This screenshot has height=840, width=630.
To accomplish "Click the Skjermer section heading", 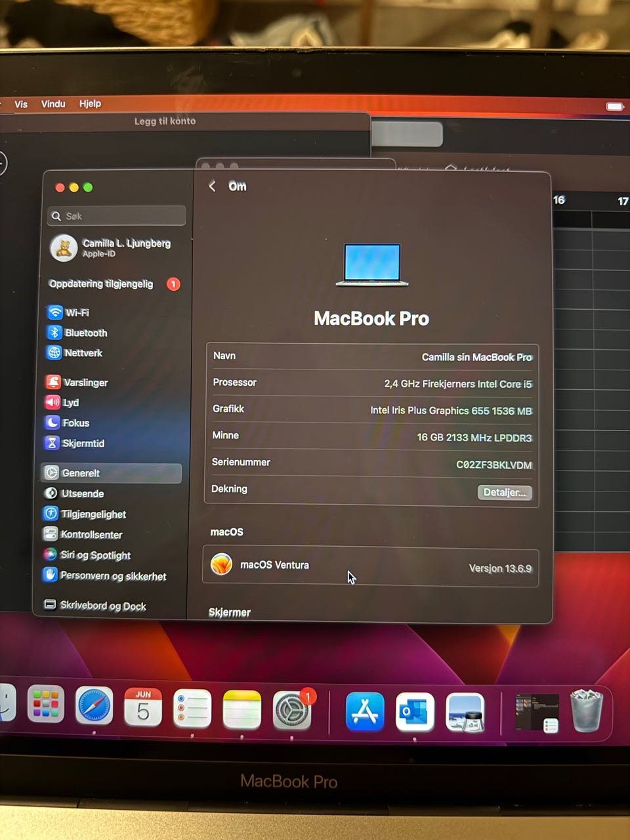I will [229, 612].
